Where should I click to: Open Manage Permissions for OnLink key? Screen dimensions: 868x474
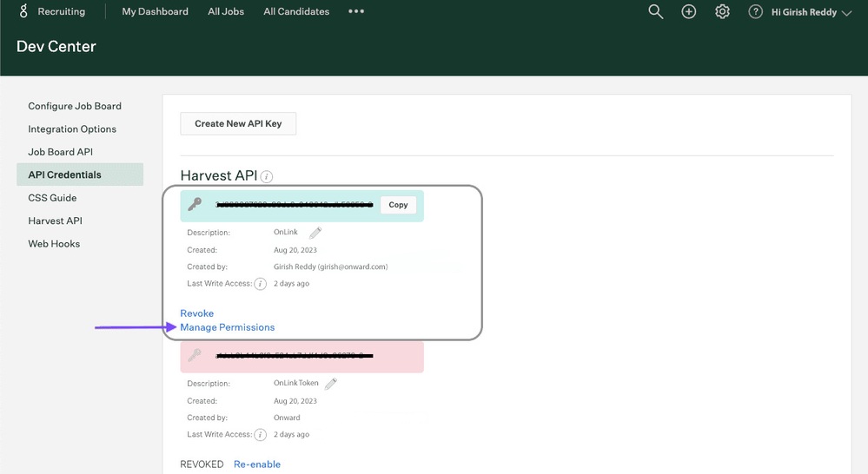coord(227,327)
